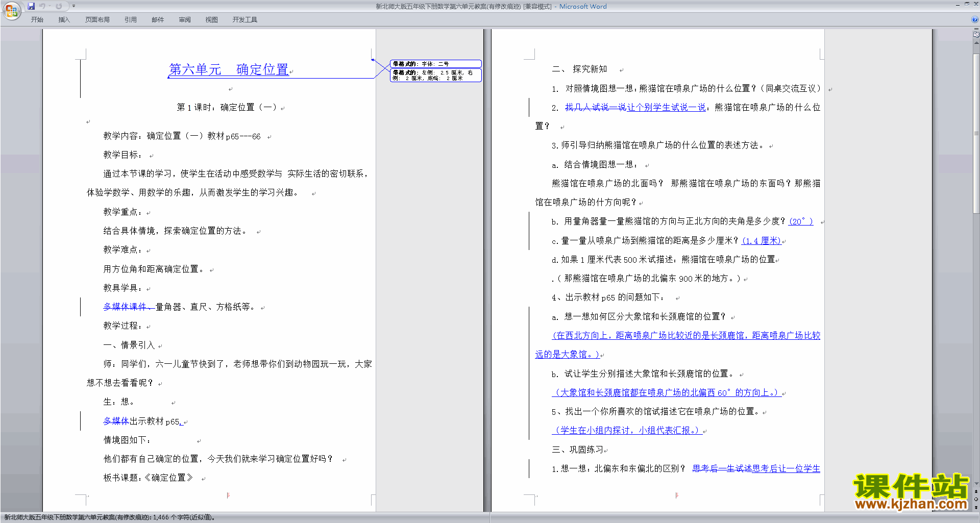Screen dimensions: 980x523
Task: Click the tracked text 思考后一生试述思考后让一位学生
Action: [756, 469]
